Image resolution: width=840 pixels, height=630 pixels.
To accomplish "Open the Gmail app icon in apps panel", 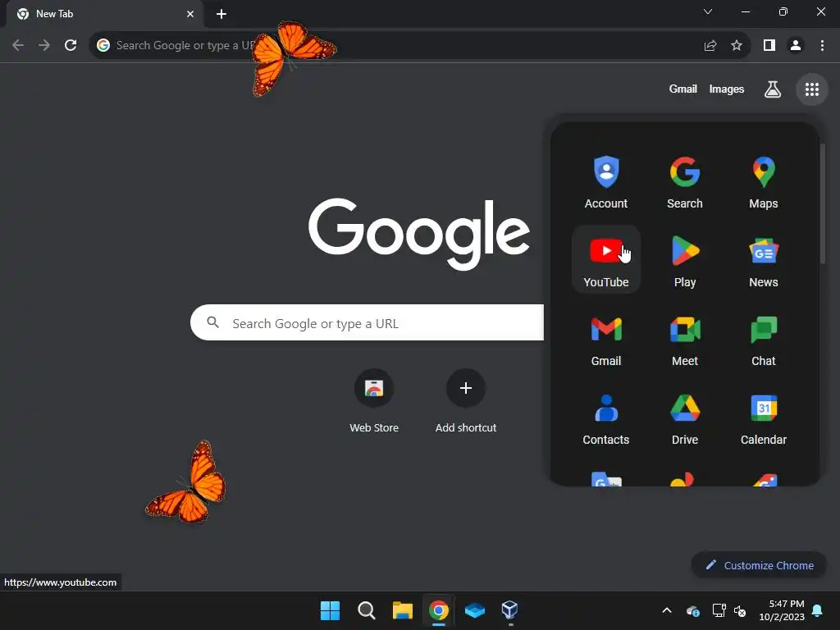I will (x=606, y=339).
